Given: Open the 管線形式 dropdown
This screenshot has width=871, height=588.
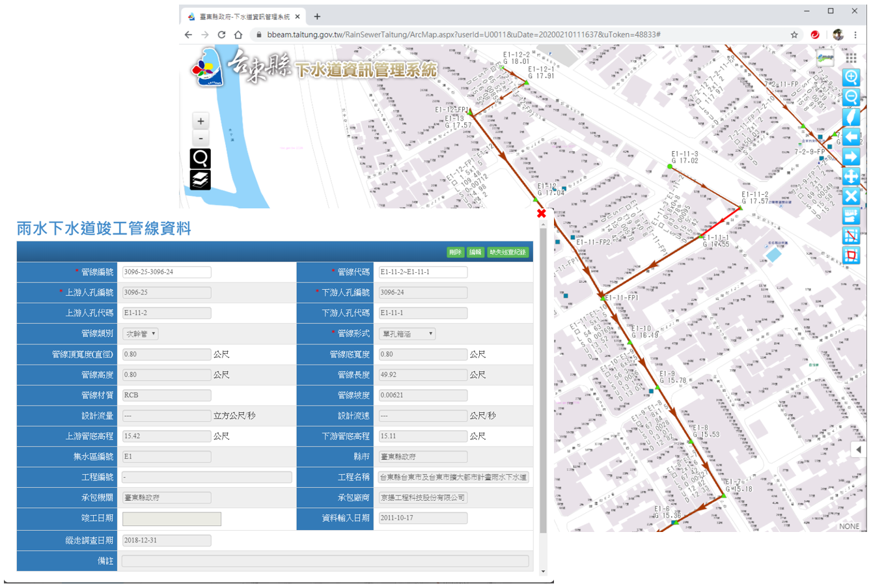Looking at the screenshot, I should (407, 334).
